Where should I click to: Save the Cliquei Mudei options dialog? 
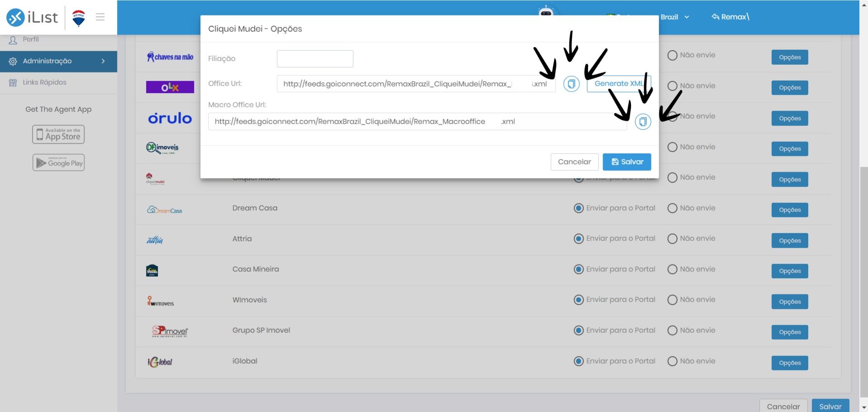627,162
